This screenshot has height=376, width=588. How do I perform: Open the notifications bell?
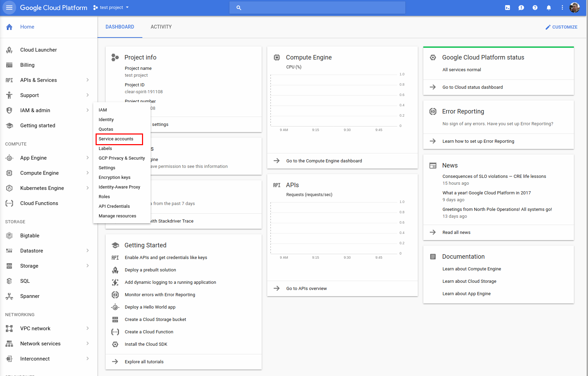tap(549, 8)
